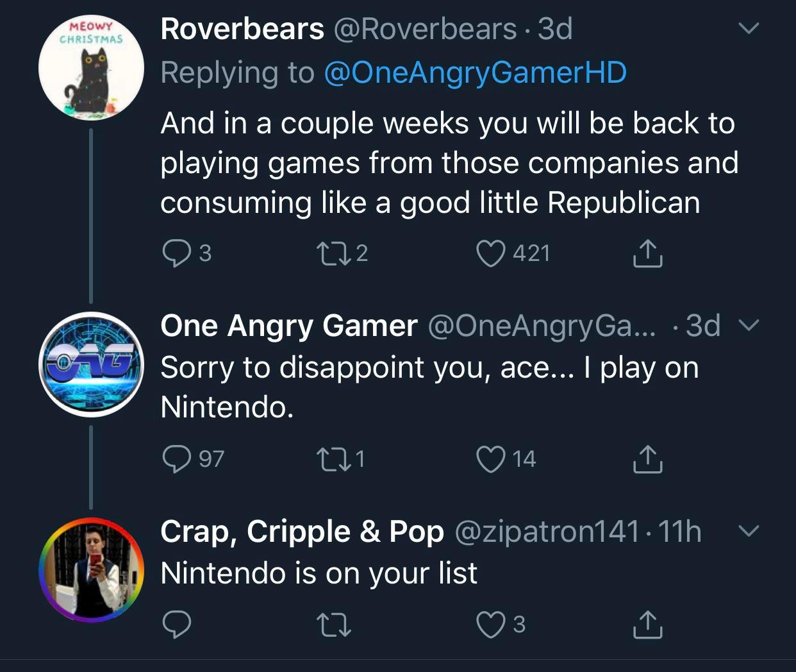Screen dimensions: 796x672
Task: Like the Roverbears tweet with 421 likes
Action: tap(491, 253)
